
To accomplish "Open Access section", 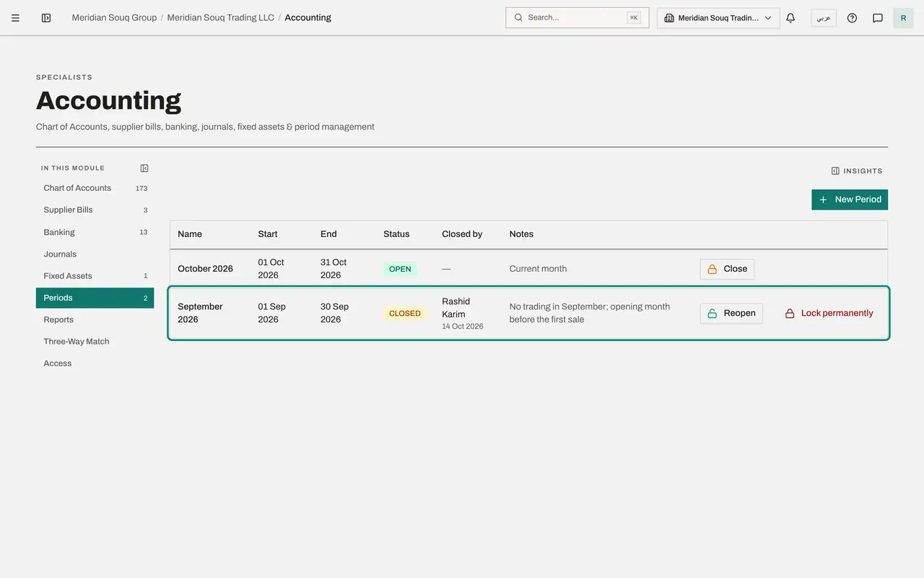I will pos(95,363).
